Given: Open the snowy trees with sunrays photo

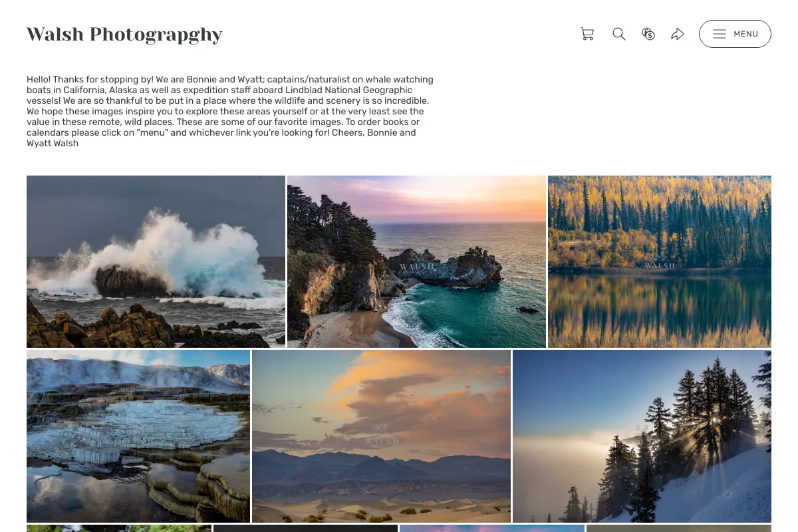Looking at the screenshot, I should pyautogui.click(x=642, y=436).
